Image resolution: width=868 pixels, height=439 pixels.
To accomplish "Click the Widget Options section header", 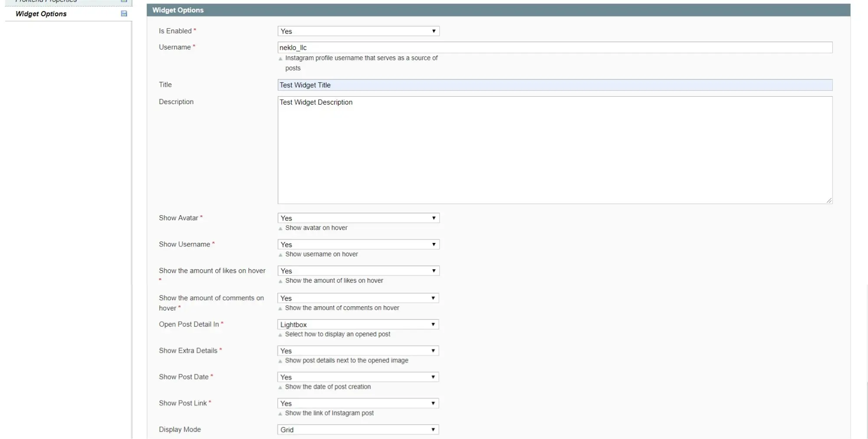I will click(498, 10).
